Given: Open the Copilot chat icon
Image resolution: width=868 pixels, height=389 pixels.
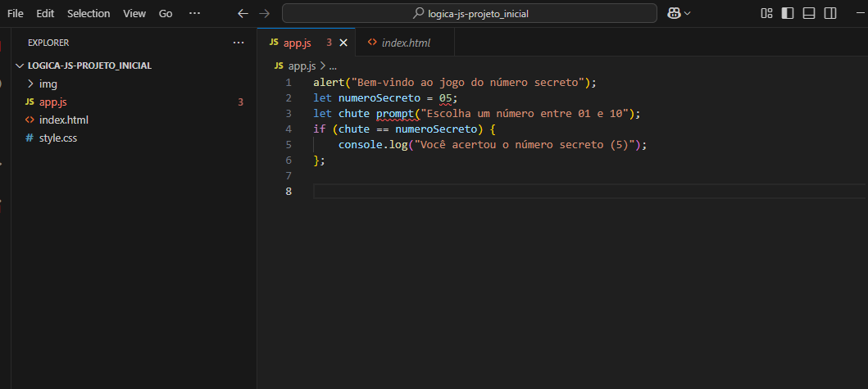Looking at the screenshot, I should tap(674, 13).
